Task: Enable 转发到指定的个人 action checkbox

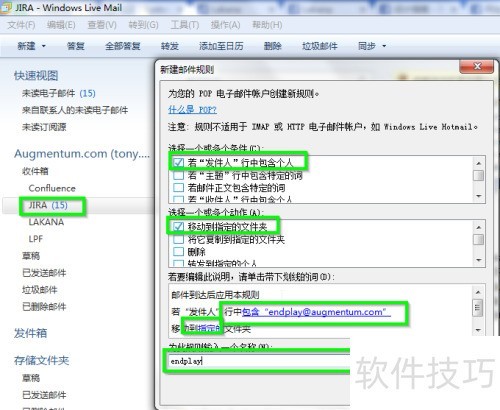Action: [x=178, y=263]
